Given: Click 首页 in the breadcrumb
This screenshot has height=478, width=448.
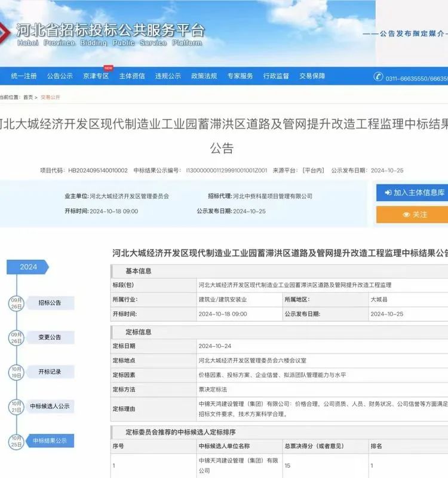Looking at the screenshot, I should pos(28,97).
